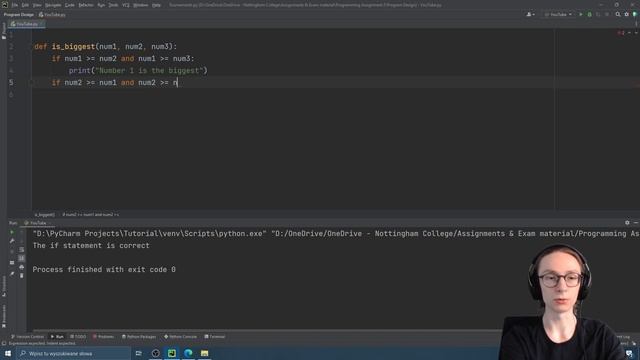Click the Windows taskbar search box
The height and width of the screenshot is (360, 640).
tap(73, 353)
